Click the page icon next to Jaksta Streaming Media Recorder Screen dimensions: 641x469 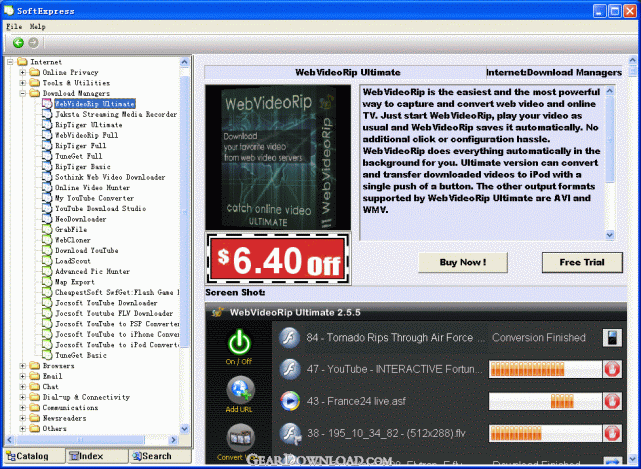(47, 114)
